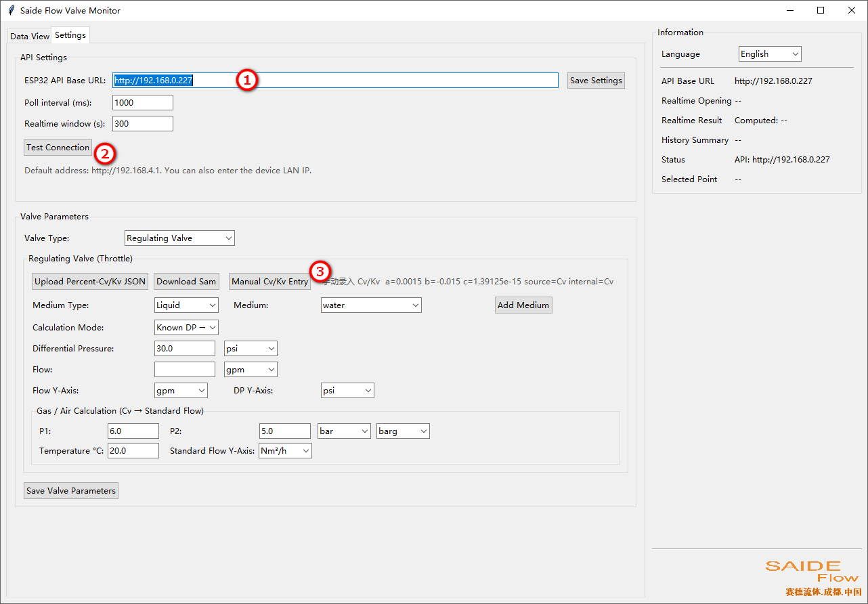Minimize the Saide Flow Valve Monitor window
This screenshot has width=868, height=604.
coord(789,10)
